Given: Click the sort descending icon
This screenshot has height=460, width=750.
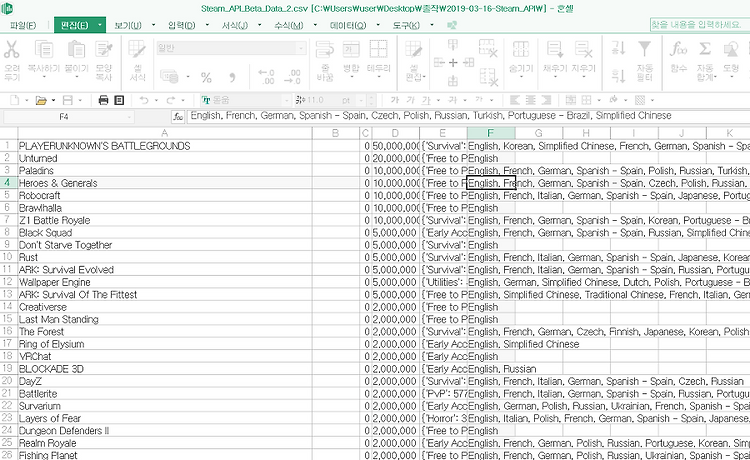Looking at the screenshot, I should 618,76.
